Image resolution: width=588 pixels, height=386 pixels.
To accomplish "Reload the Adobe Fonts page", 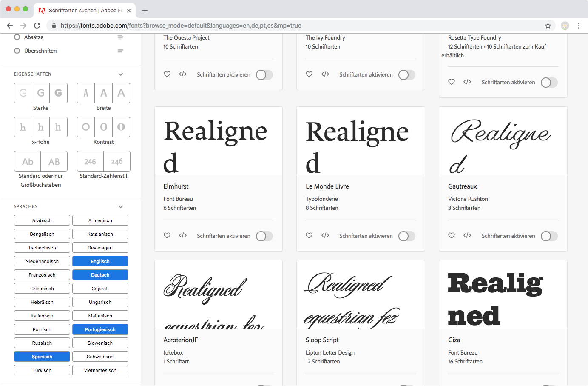I will pyautogui.click(x=37, y=26).
